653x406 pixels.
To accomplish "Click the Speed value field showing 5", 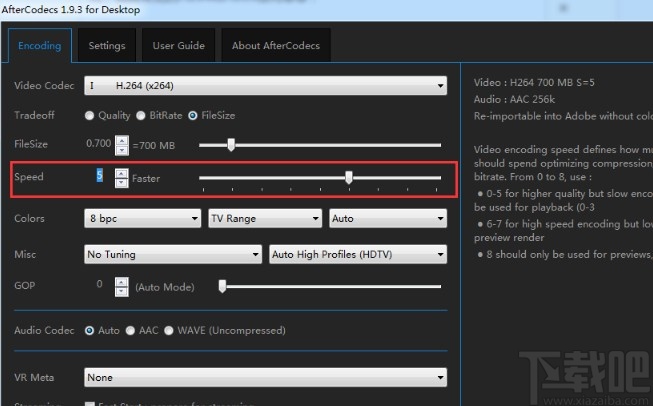I will coord(99,175).
